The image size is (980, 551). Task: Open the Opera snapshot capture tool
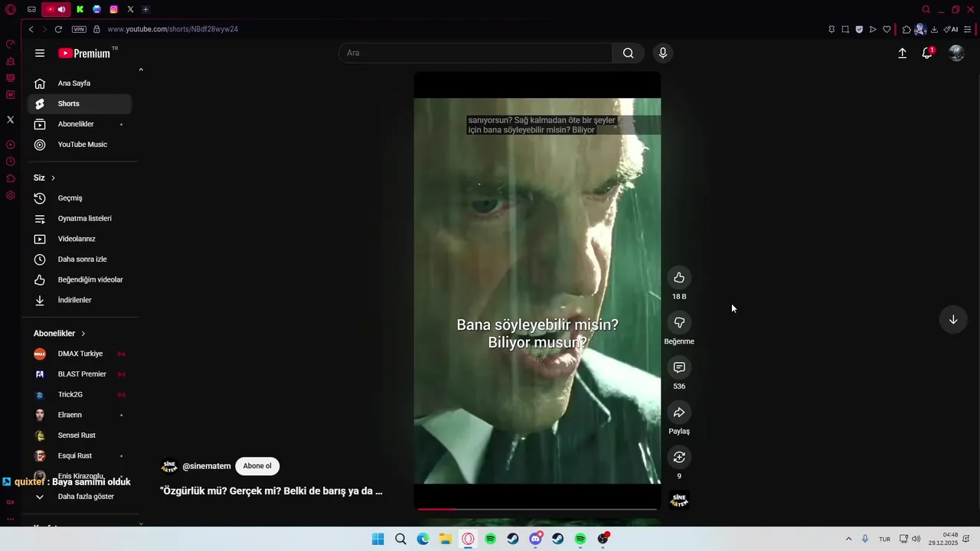(845, 29)
